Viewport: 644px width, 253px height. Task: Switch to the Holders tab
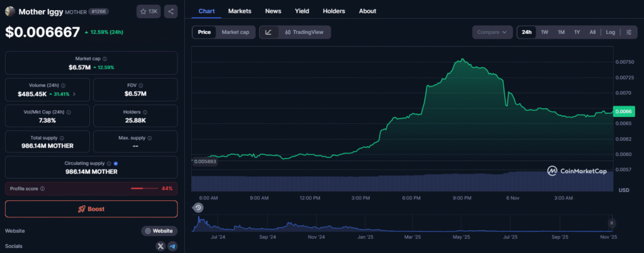coord(334,11)
